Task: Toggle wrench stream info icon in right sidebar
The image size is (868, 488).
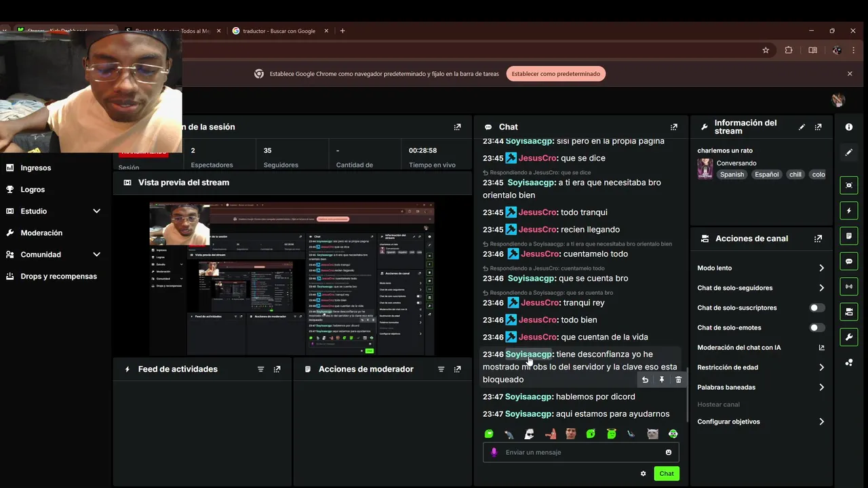Action: (x=849, y=337)
